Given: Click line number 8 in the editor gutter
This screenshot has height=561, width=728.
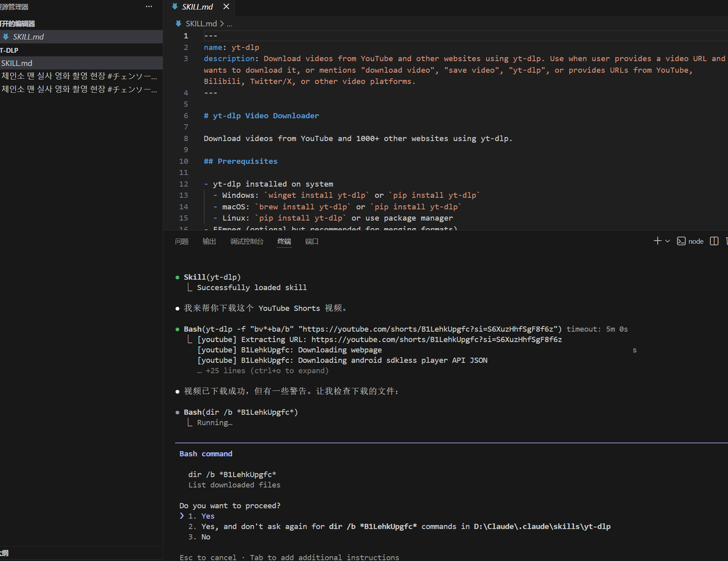Looking at the screenshot, I should (x=186, y=138).
